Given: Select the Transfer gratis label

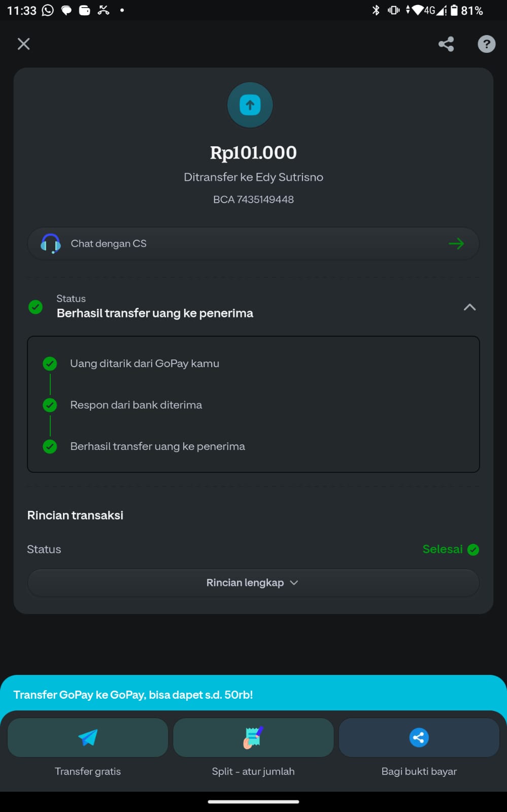Looking at the screenshot, I should pos(88,771).
